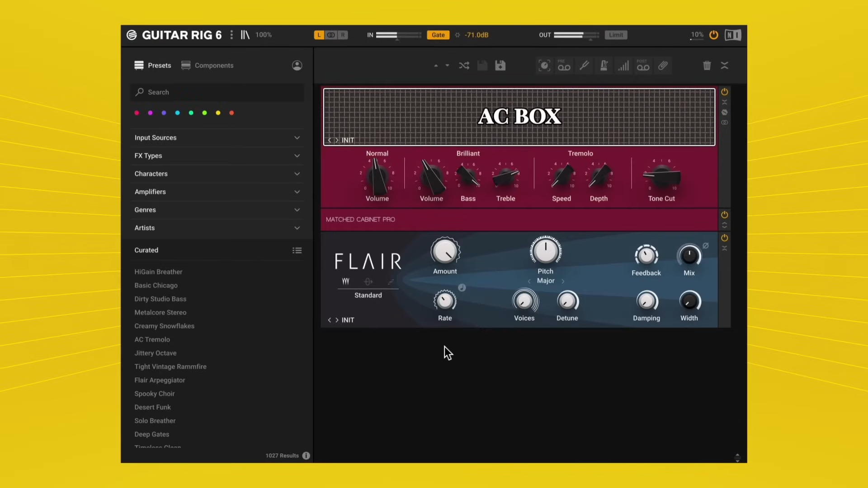Expand the Matched Cabinet Pro module

[x=724, y=225]
